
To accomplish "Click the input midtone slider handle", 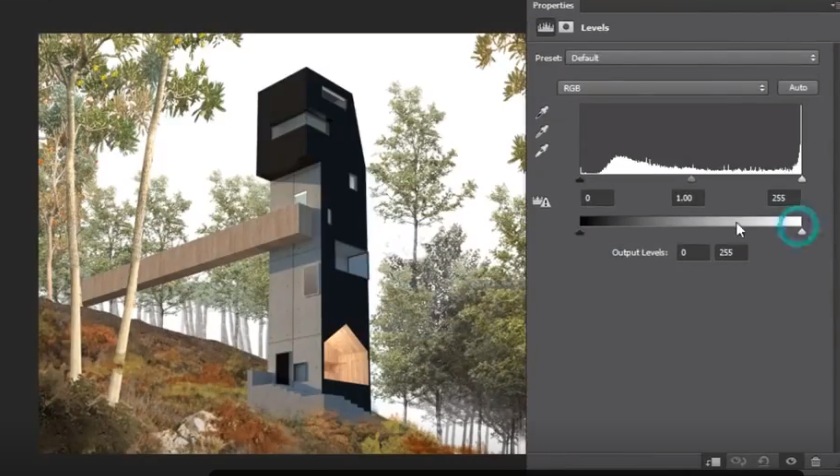I will [x=691, y=179].
